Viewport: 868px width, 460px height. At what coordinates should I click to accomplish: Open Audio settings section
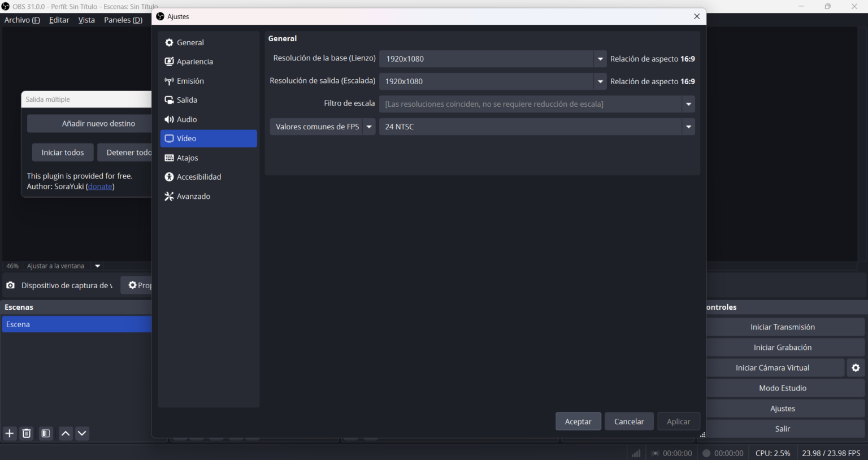pyautogui.click(x=186, y=119)
